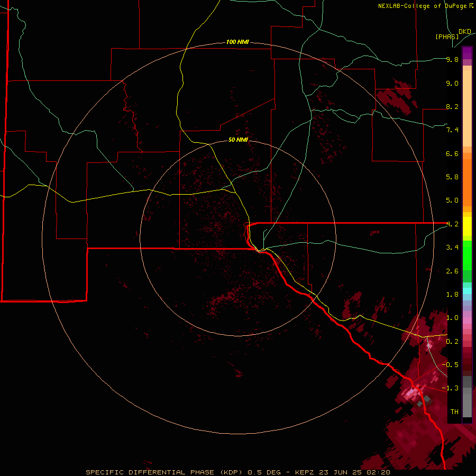Click the -0.5 value on the color scale

tap(450, 365)
